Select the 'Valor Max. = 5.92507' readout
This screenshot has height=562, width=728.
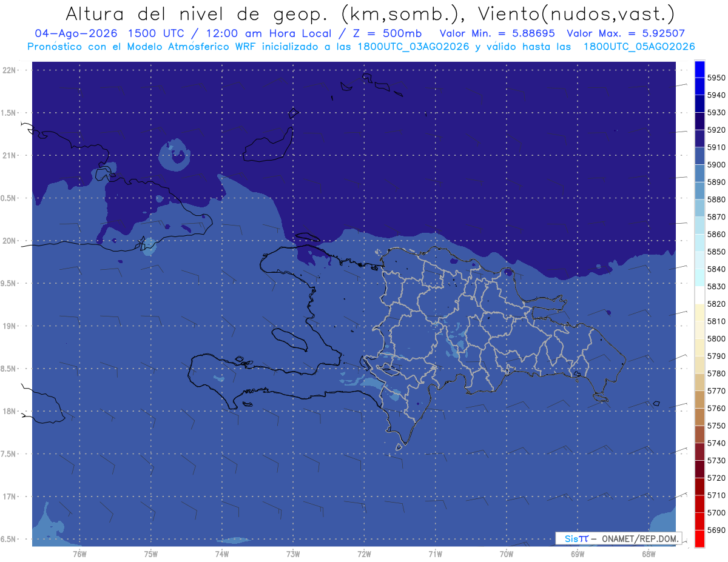point(625,33)
